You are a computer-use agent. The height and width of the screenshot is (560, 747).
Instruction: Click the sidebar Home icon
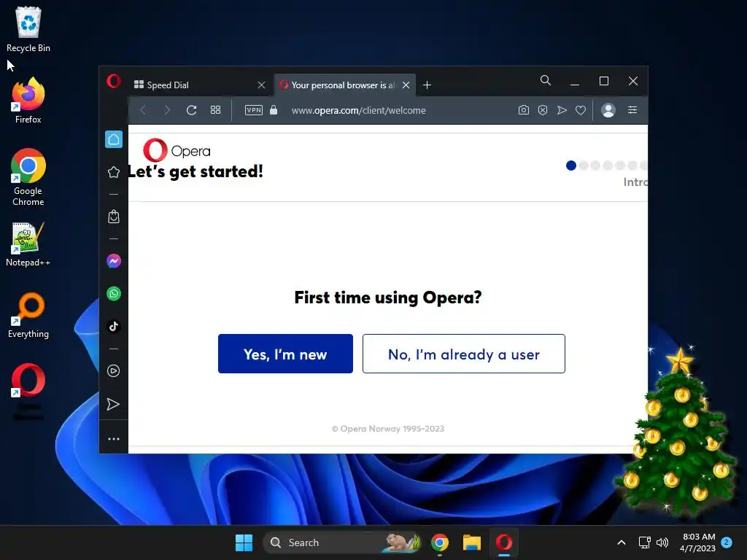tap(113, 139)
